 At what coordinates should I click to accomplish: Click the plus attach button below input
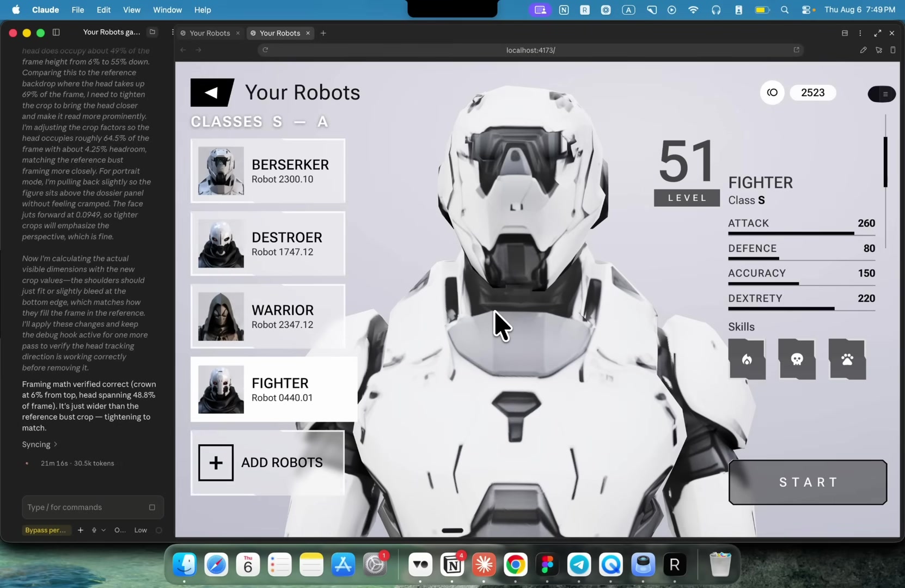[x=81, y=530]
